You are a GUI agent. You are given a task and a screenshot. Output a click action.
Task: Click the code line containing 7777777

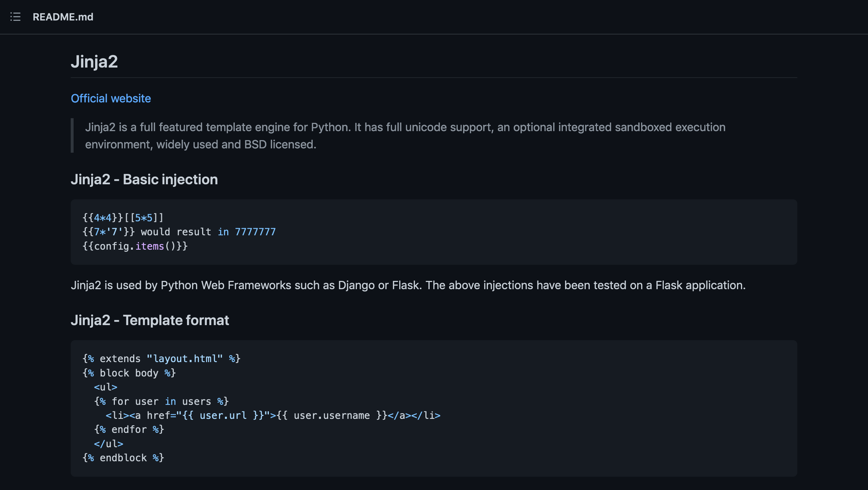[x=179, y=232]
